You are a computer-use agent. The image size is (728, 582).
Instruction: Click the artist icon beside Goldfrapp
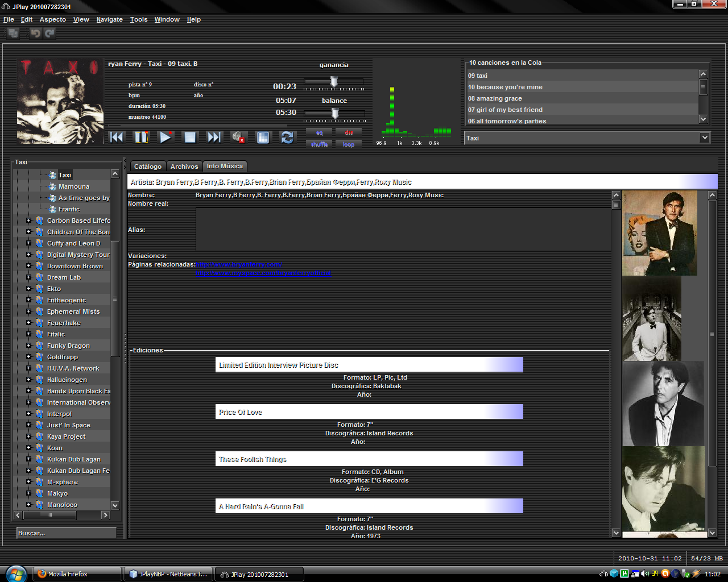tap(40, 357)
